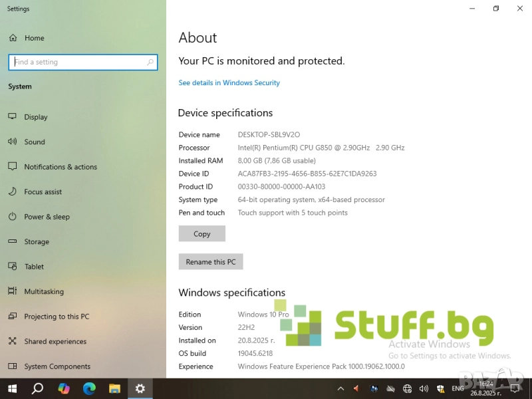Open the Shared experiences section

(x=55, y=342)
